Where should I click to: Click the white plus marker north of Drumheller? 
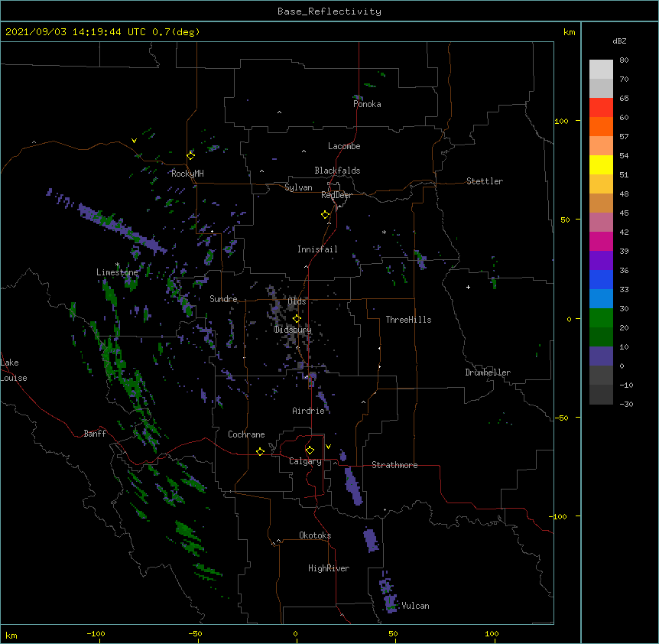point(468,287)
